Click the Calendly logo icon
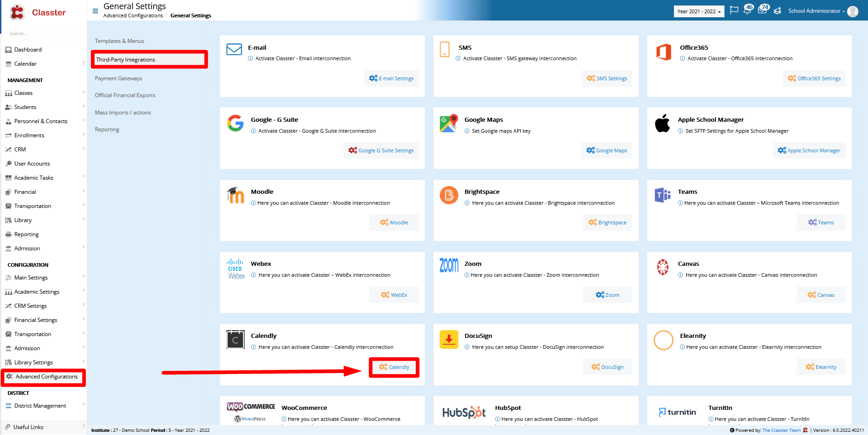Viewport: 868px width, 435px height. [x=236, y=339]
